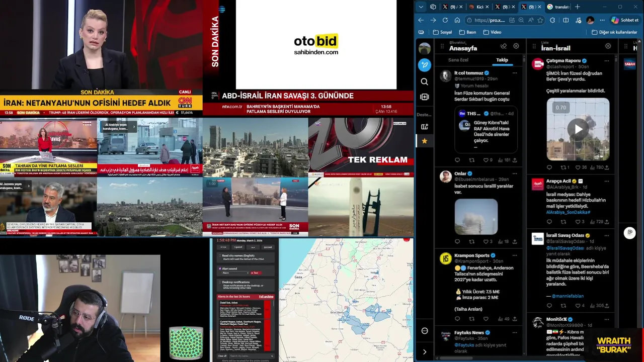This screenshot has height=362, width=644.
Task: Click the workspaces icon in tab bar
Action: pos(433,7)
